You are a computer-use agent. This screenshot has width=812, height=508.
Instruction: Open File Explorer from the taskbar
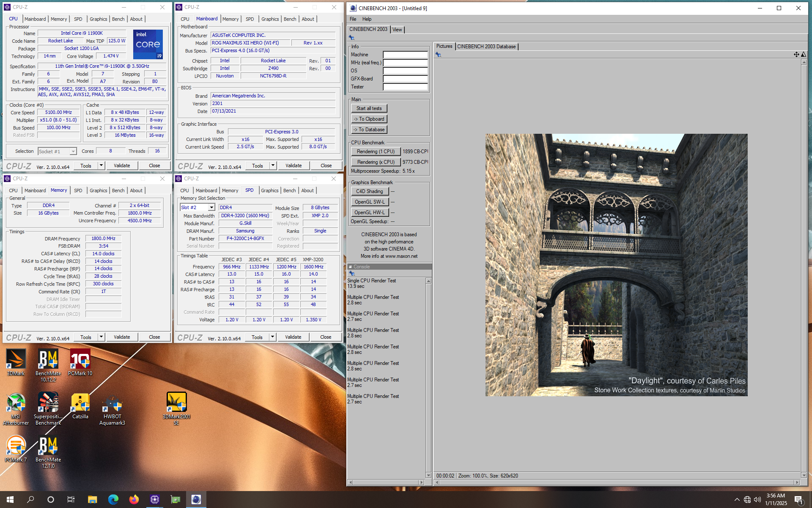tap(92, 500)
